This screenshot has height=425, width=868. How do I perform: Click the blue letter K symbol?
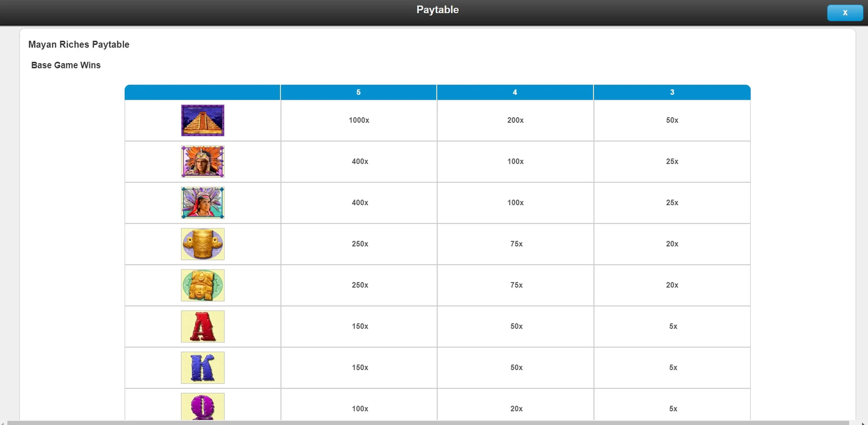tap(203, 368)
